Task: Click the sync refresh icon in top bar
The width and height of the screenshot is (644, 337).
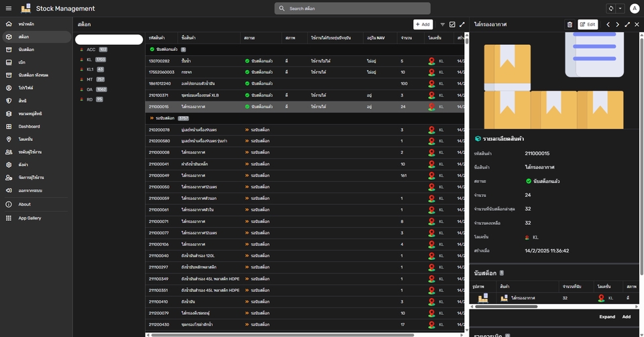Action: (610, 9)
